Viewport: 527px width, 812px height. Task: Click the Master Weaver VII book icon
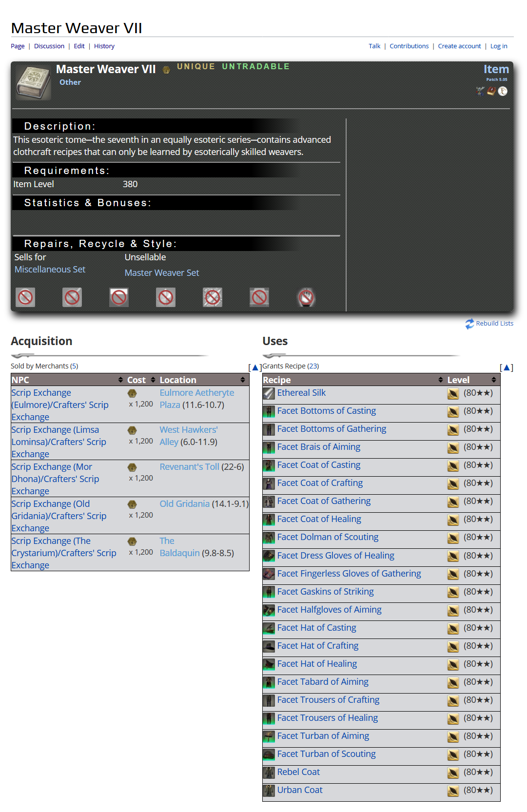[33, 82]
